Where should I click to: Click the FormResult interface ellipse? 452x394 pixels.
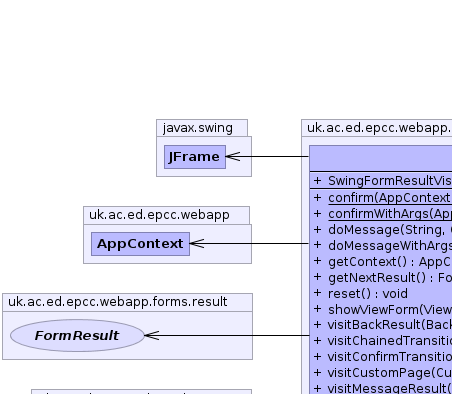77,335
